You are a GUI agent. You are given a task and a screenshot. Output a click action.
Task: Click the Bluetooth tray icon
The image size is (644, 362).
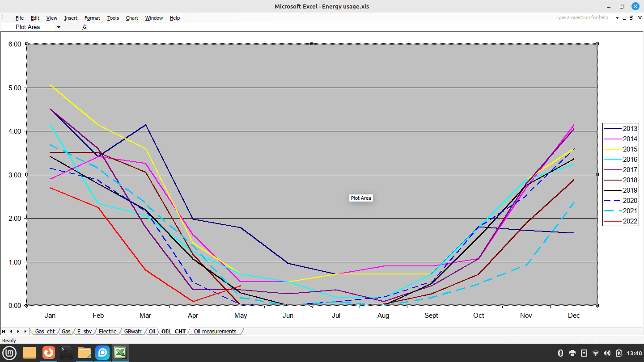point(561,353)
